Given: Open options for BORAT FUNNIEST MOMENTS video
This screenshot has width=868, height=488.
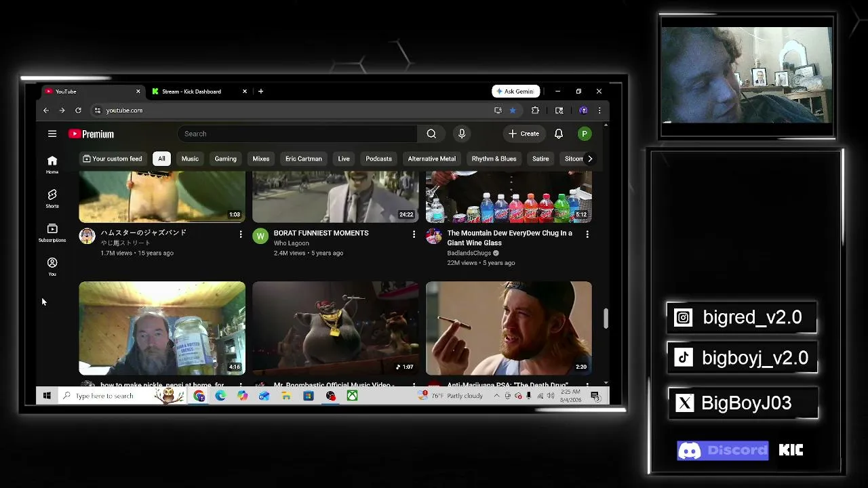Looking at the screenshot, I should [414, 234].
